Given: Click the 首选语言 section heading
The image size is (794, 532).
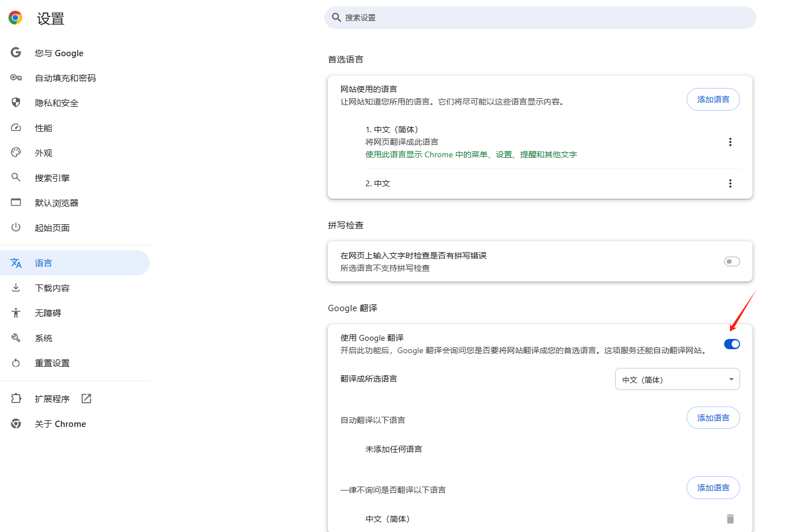Looking at the screenshot, I should point(345,59).
